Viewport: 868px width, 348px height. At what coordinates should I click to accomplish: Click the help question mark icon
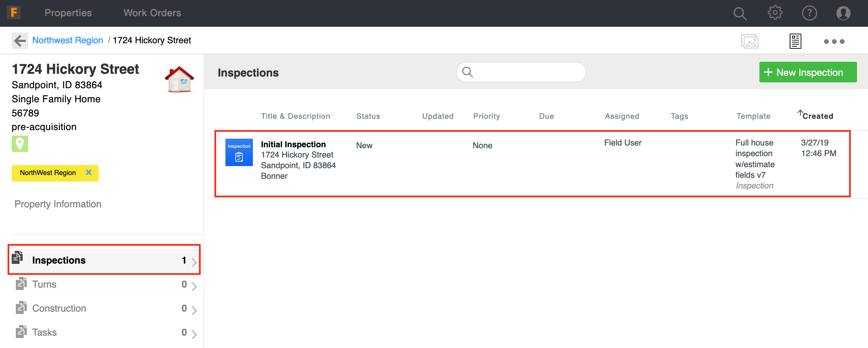point(809,13)
